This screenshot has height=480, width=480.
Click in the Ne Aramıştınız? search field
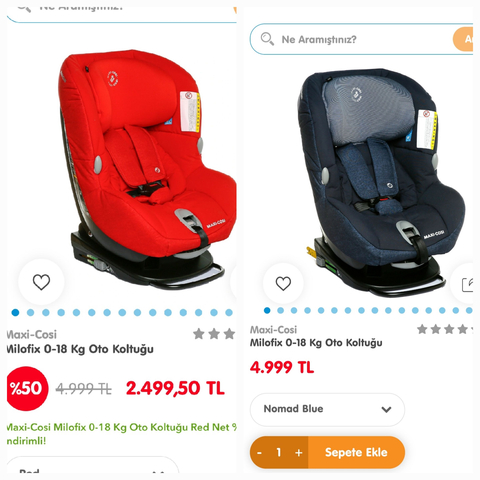tap(362, 39)
